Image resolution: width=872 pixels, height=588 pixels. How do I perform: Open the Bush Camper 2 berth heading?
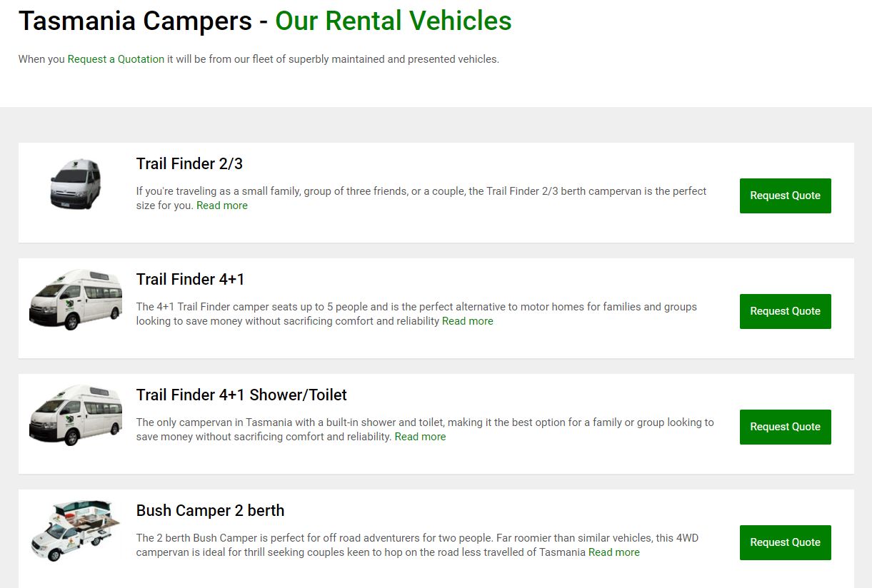coord(210,510)
